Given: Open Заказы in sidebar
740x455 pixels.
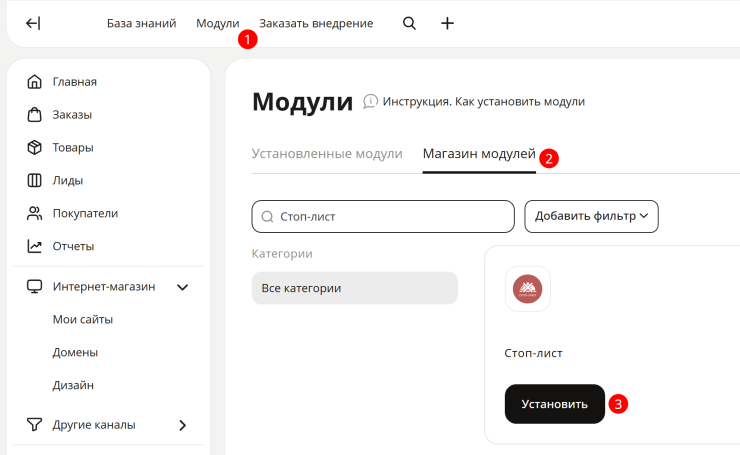Looking at the screenshot, I should (72, 115).
